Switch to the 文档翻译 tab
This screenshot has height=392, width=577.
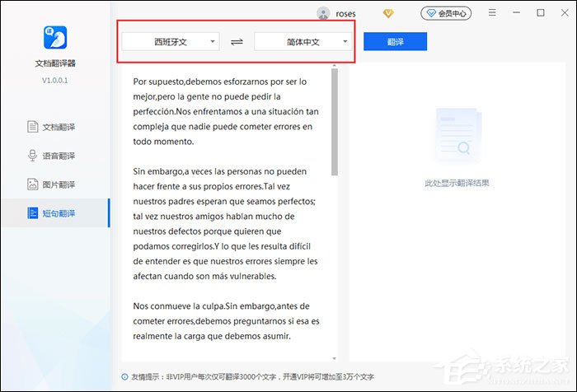click(59, 127)
